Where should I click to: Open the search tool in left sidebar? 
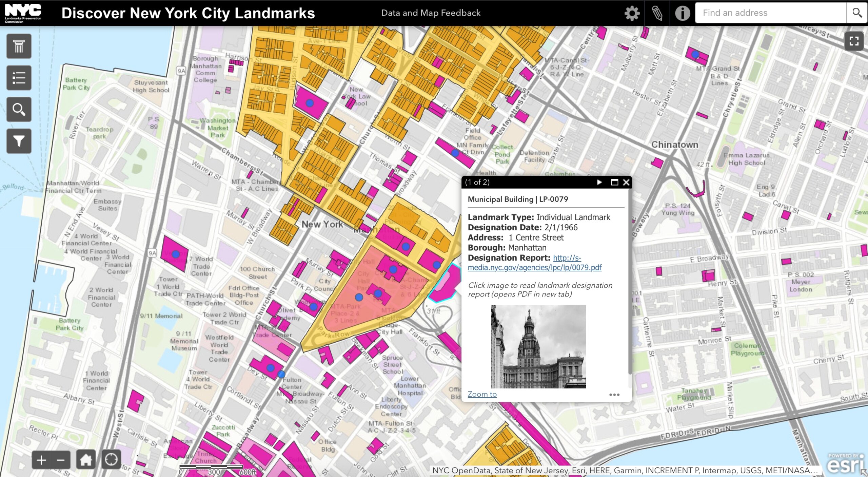(19, 109)
